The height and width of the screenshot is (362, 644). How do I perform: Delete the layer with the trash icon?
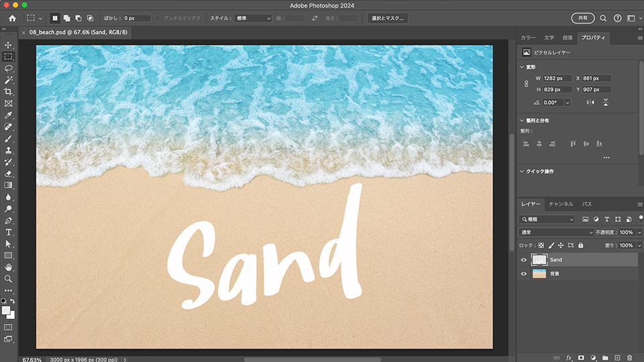pos(629,358)
